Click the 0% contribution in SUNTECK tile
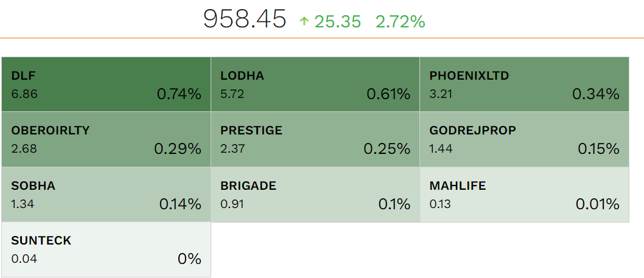This screenshot has width=644, height=278. (189, 259)
